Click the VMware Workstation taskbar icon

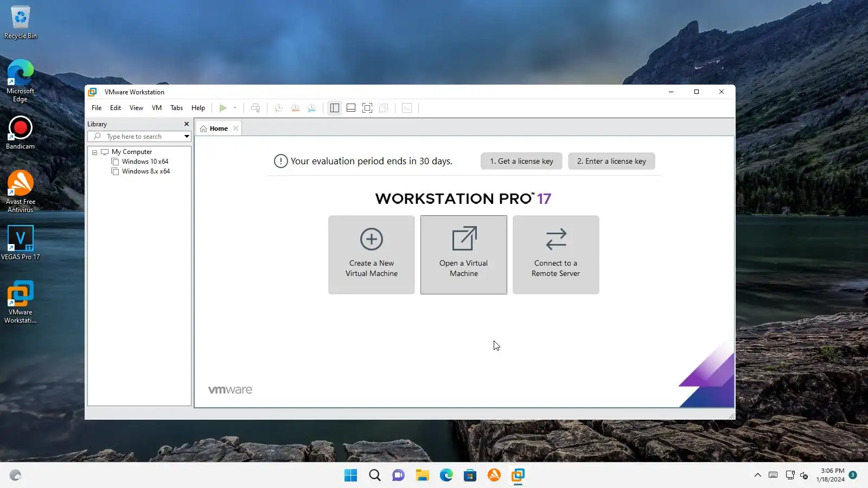coord(518,476)
